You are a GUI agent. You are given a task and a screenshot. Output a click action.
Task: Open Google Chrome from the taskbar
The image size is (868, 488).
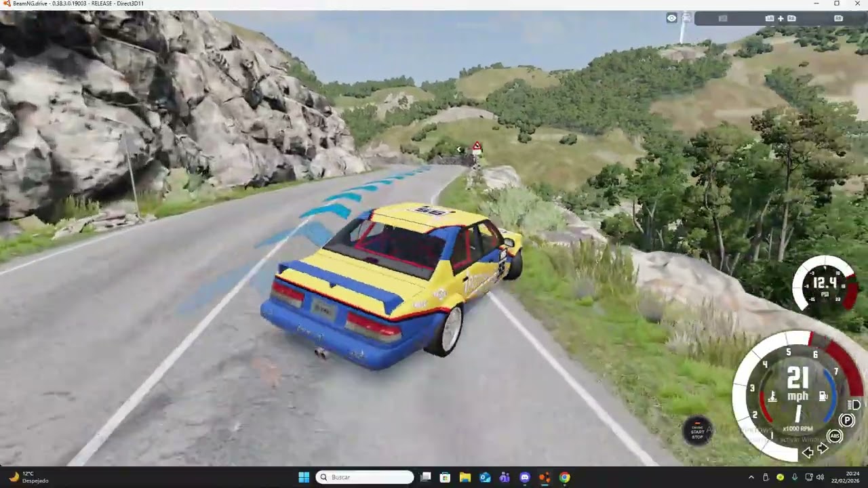coord(564,477)
